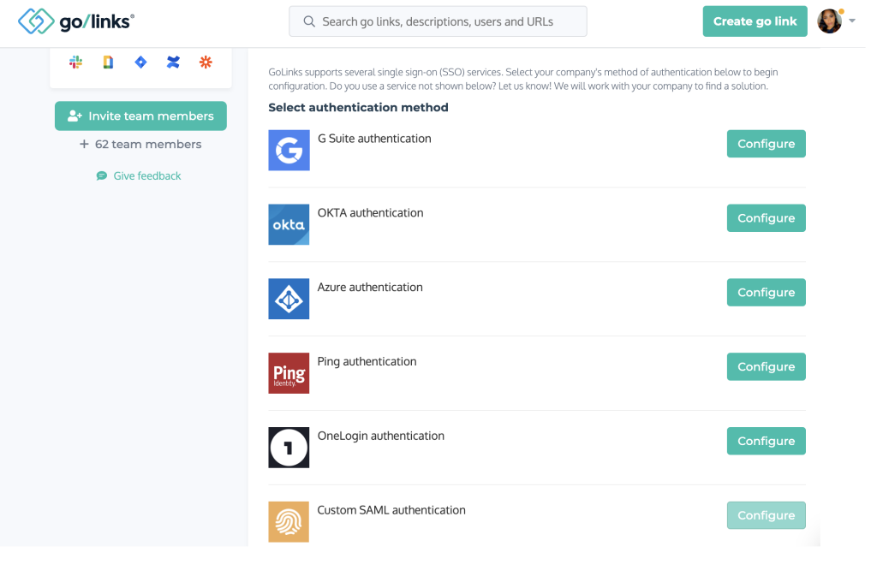Click the OneLogin authentication logo
The height and width of the screenshot is (588, 877).
click(x=289, y=447)
